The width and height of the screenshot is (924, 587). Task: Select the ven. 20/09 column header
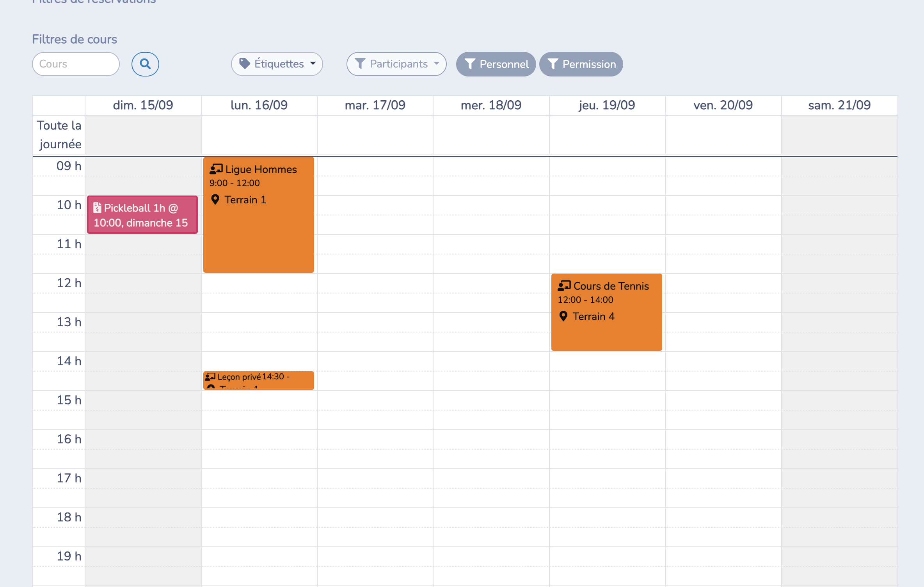pyautogui.click(x=723, y=105)
